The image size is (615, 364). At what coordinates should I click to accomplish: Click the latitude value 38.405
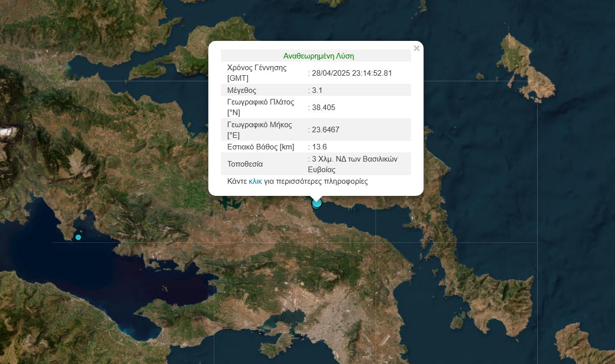(x=323, y=108)
